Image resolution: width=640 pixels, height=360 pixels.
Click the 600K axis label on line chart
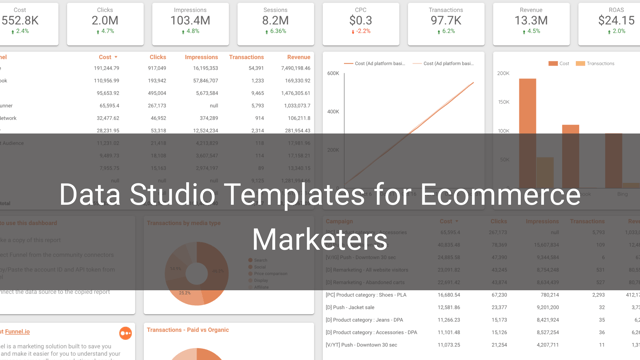(333, 73)
